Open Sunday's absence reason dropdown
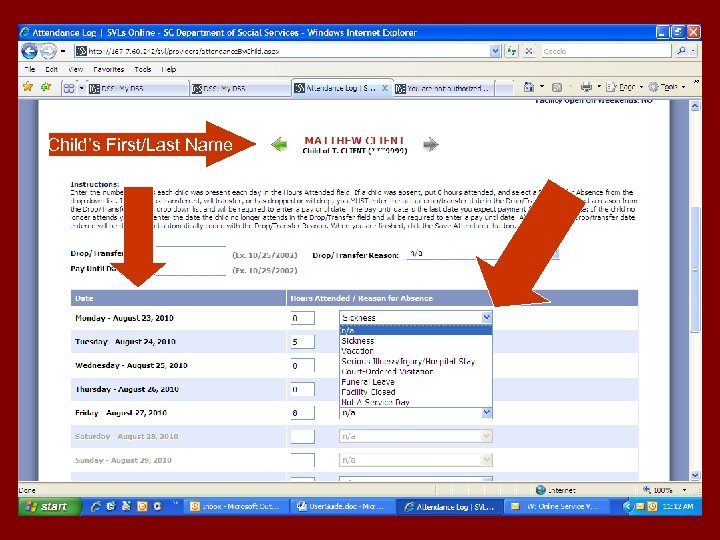720x540 pixels. click(x=486, y=460)
